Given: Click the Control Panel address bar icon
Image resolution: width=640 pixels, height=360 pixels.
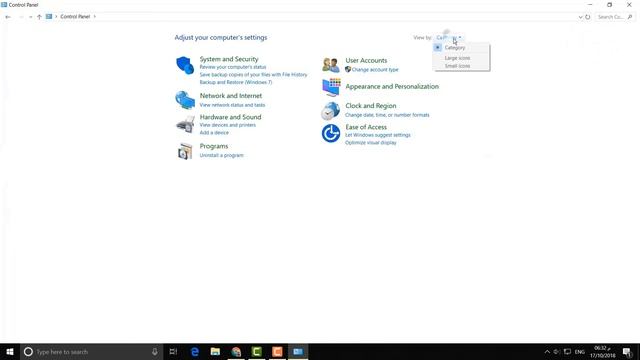Looking at the screenshot, I should 49,17.
